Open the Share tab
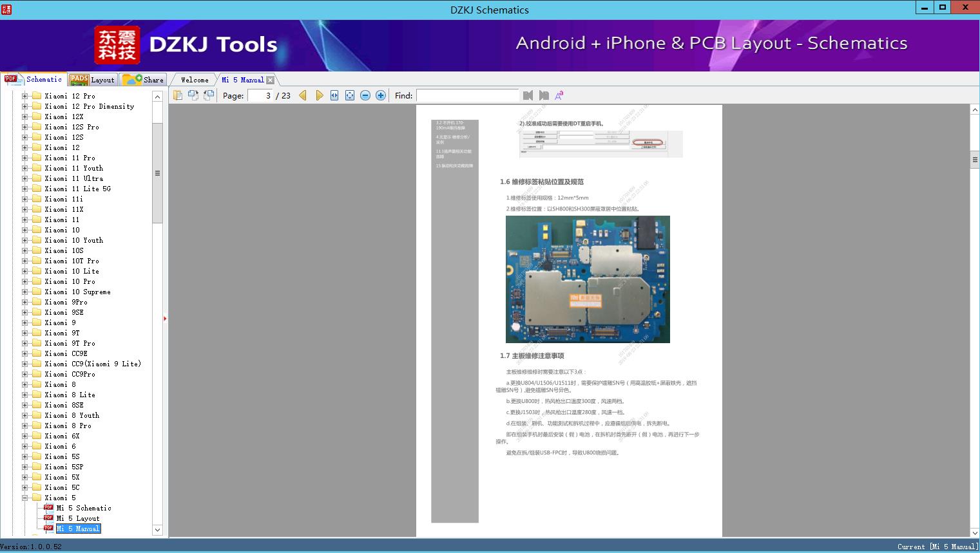This screenshot has height=553, width=980. (144, 80)
